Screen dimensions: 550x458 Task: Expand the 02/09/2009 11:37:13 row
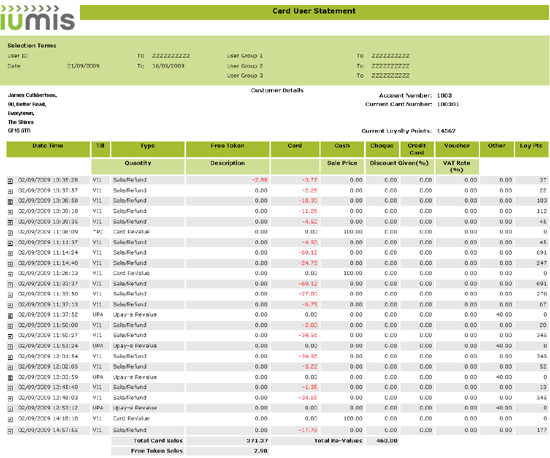11,305
